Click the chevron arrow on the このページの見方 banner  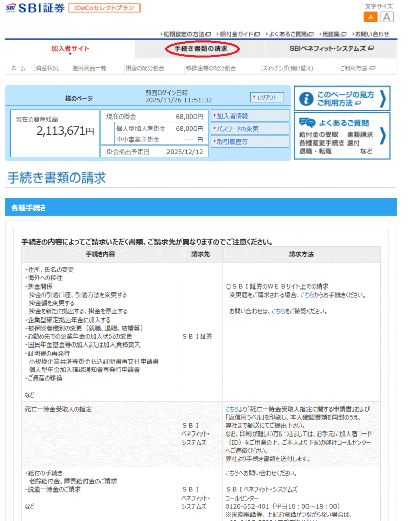click(383, 99)
